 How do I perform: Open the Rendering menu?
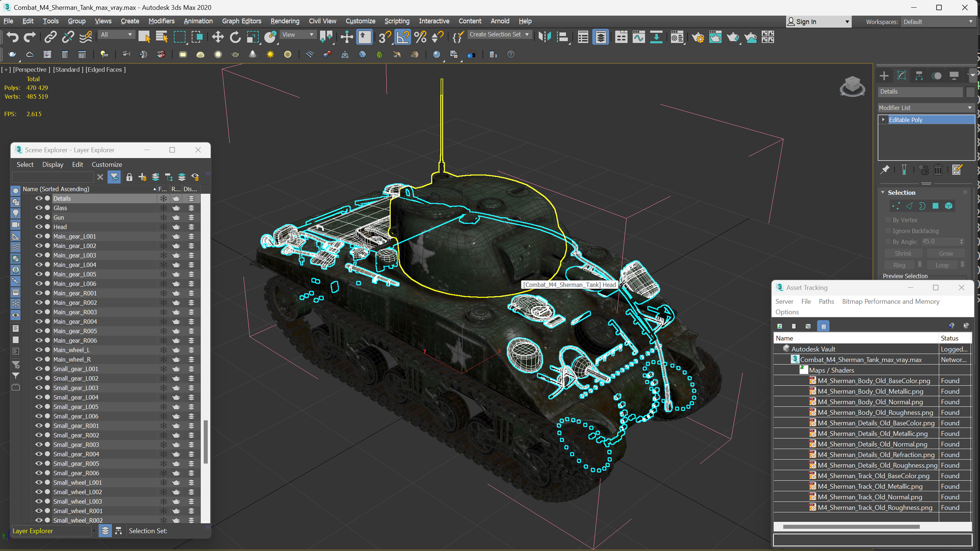[285, 21]
